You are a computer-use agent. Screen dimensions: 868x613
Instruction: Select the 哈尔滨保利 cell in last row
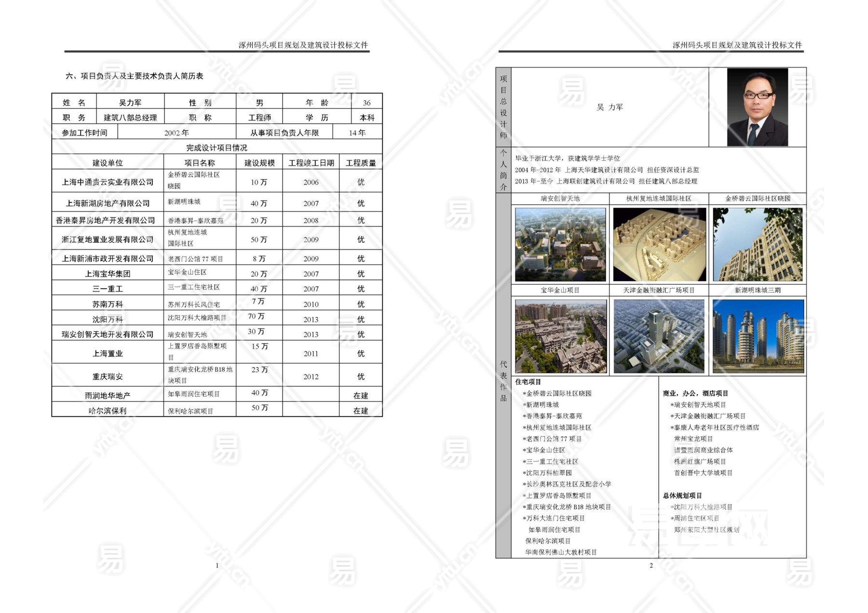click(108, 411)
